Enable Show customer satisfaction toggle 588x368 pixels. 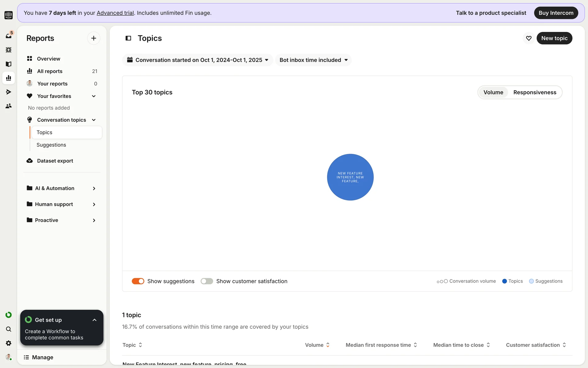[207, 281]
